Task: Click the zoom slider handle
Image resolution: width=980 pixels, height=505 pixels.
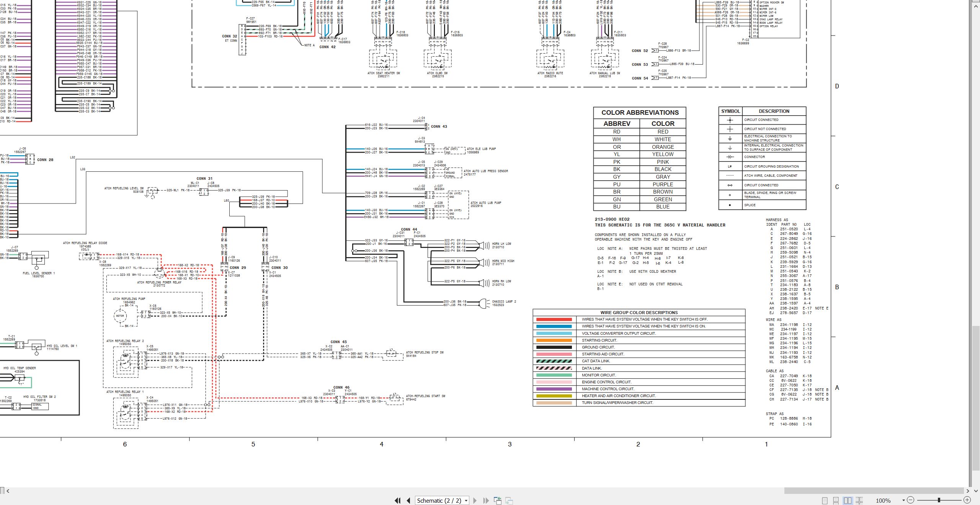Action: pos(939,500)
